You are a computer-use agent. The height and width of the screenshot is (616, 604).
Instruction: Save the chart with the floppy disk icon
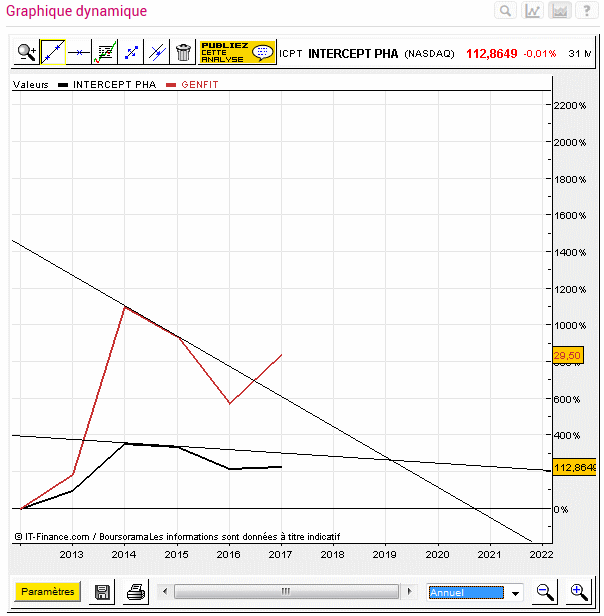(x=102, y=592)
